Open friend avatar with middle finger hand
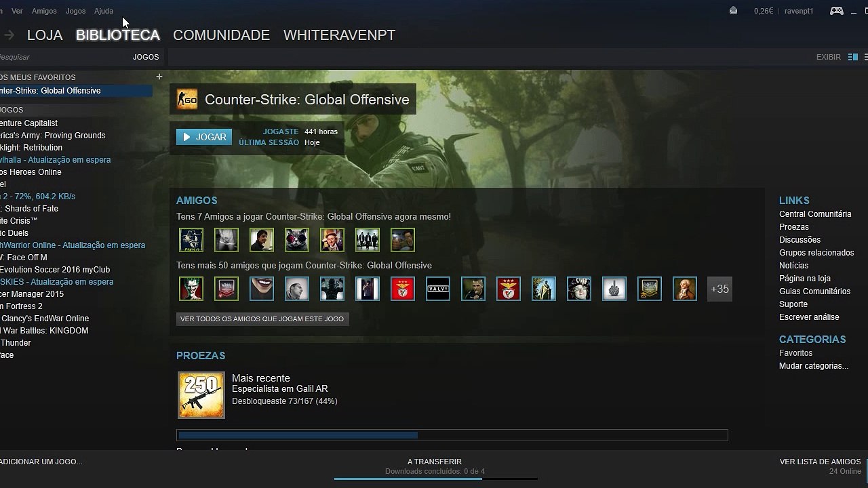Viewport: 868px width, 488px height. pyautogui.click(x=614, y=289)
